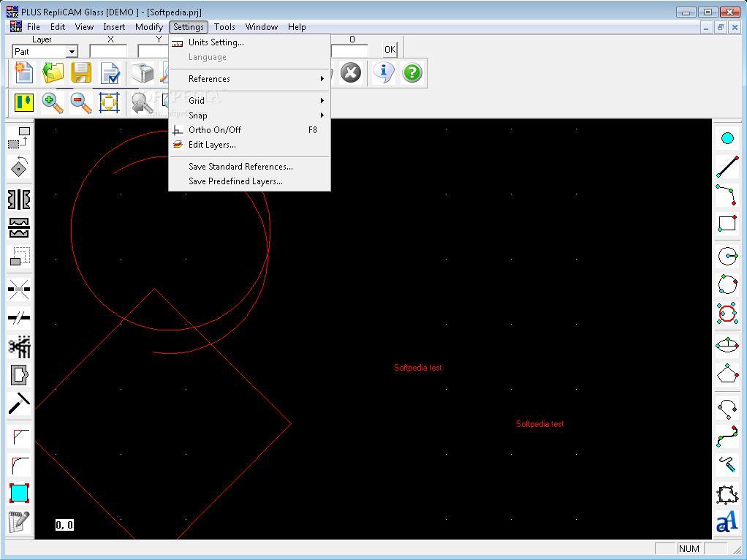Open the Part layer dropdown

[x=72, y=51]
